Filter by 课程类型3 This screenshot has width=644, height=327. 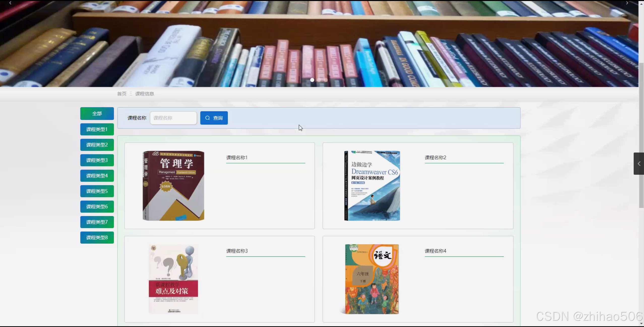pyautogui.click(x=97, y=160)
